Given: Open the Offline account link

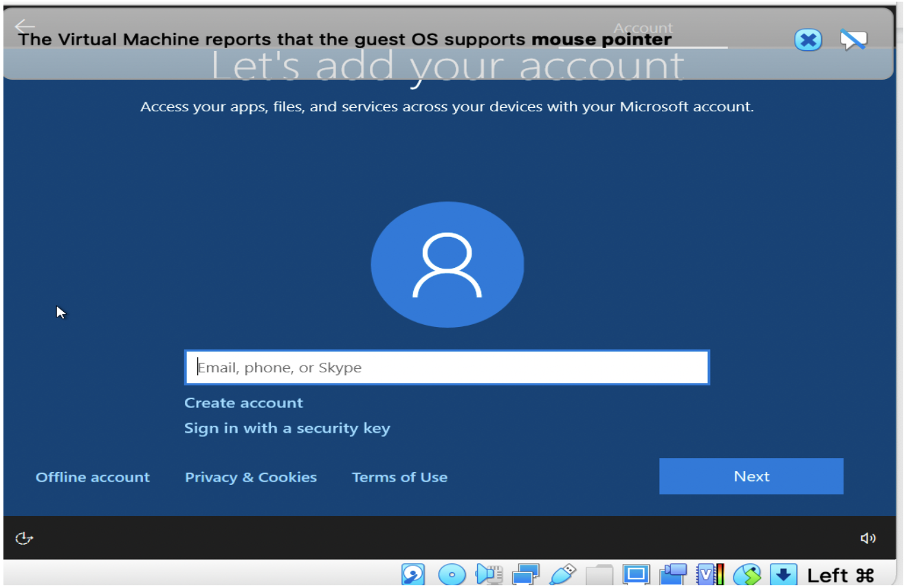Looking at the screenshot, I should 93,477.
